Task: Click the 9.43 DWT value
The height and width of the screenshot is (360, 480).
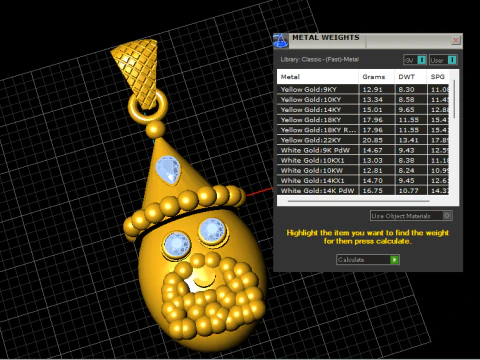Action: tap(406, 150)
